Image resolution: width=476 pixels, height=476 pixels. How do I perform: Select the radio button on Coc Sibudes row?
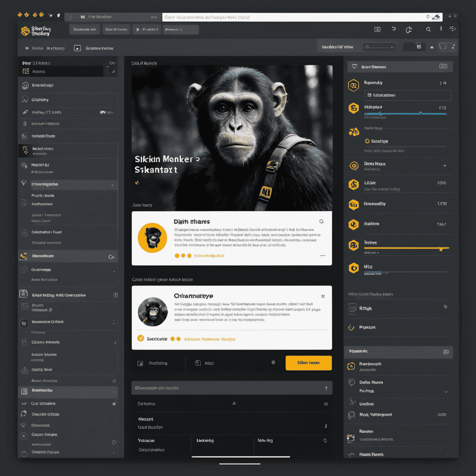[x=114, y=404]
